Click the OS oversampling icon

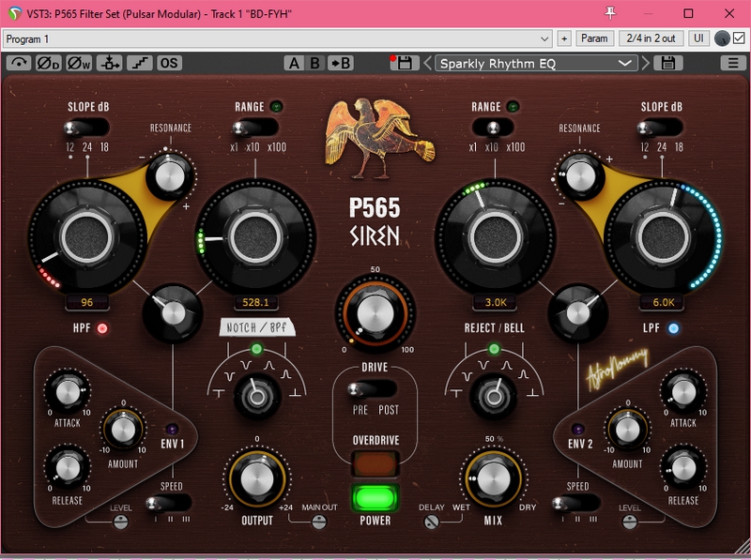(169, 63)
